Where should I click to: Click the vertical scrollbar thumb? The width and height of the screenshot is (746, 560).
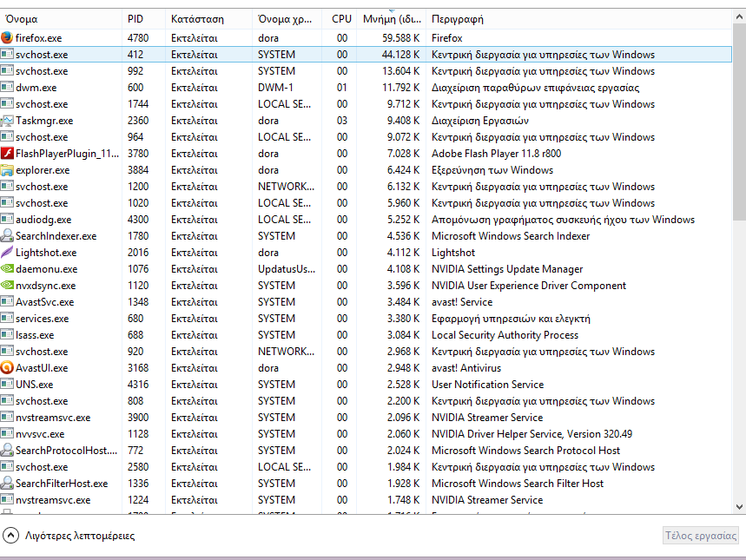click(x=739, y=122)
